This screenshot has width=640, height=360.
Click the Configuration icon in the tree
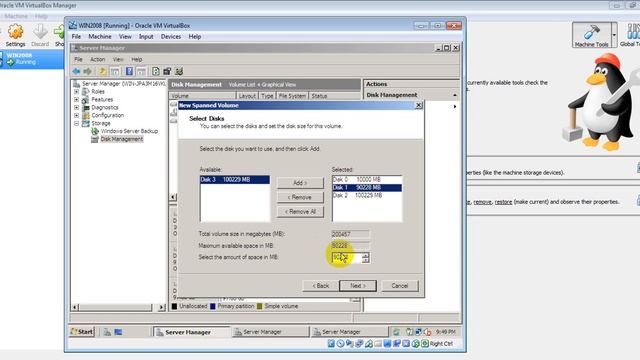coord(86,116)
